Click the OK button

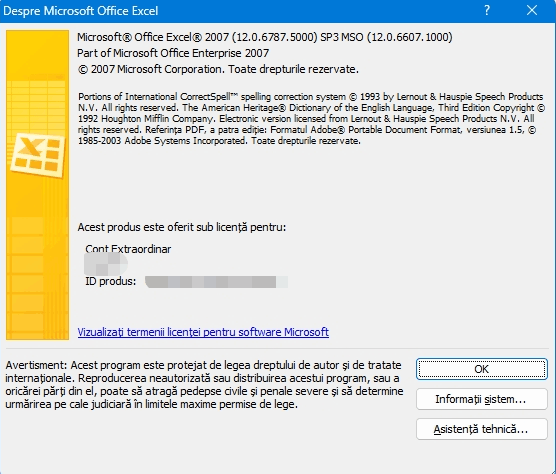tap(482, 369)
